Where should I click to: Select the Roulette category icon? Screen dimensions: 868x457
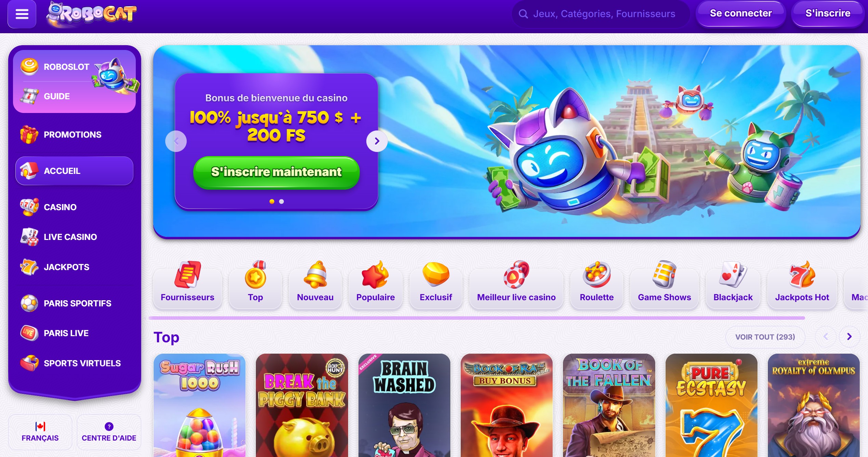click(596, 275)
